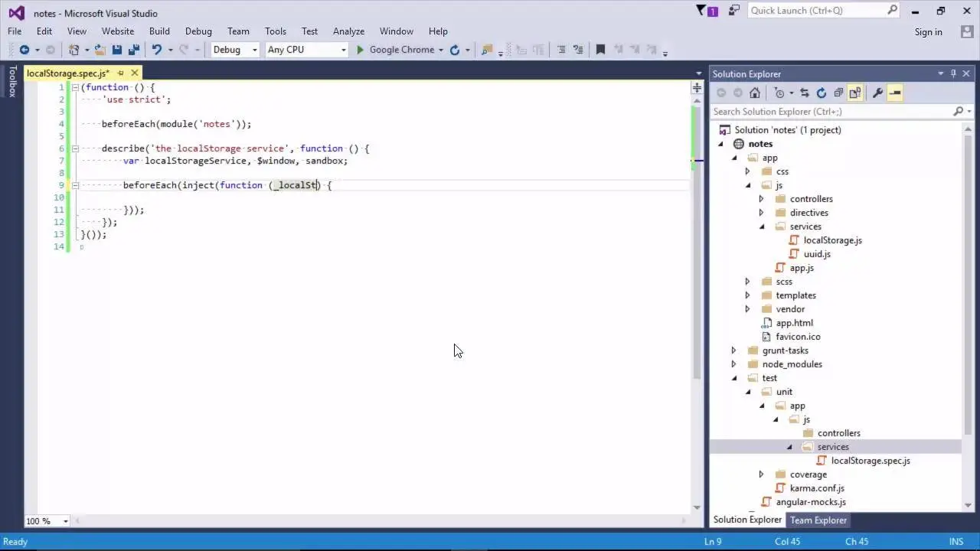This screenshot has width=980, height=551.
Task: Open the Build menu
Action: (x=159, y=31)
